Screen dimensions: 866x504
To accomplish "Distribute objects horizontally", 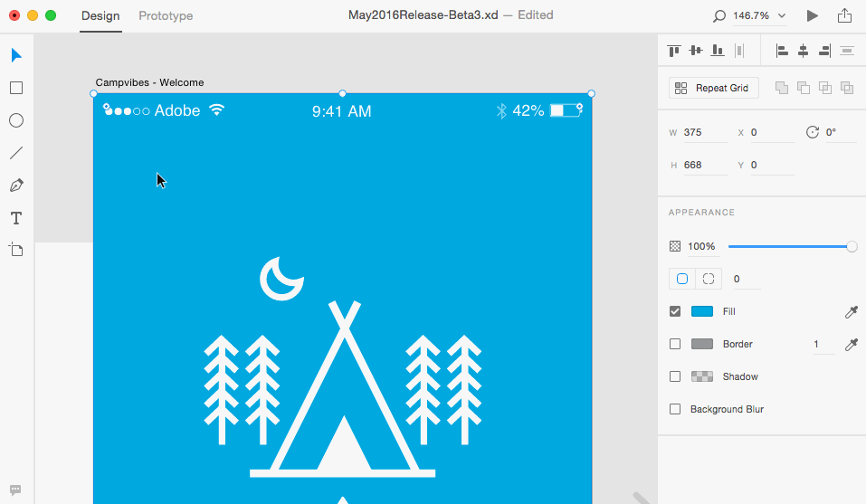I will click(x=739, y=51).
